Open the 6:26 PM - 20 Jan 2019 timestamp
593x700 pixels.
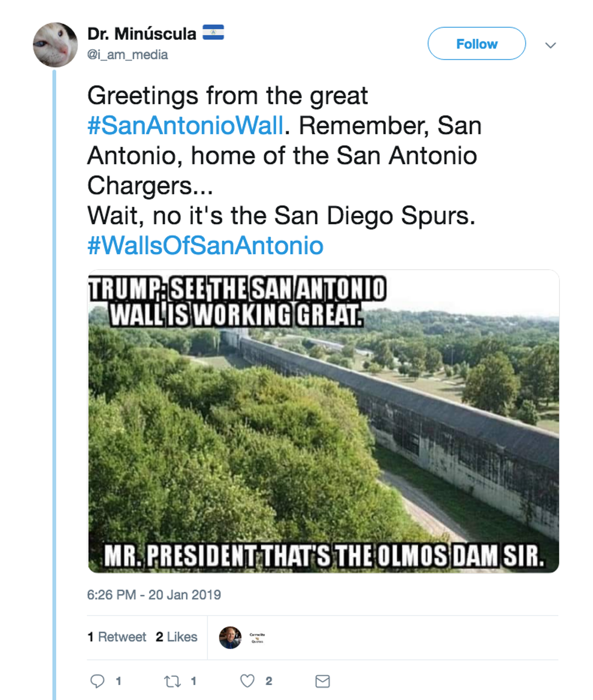pos(154,595)
